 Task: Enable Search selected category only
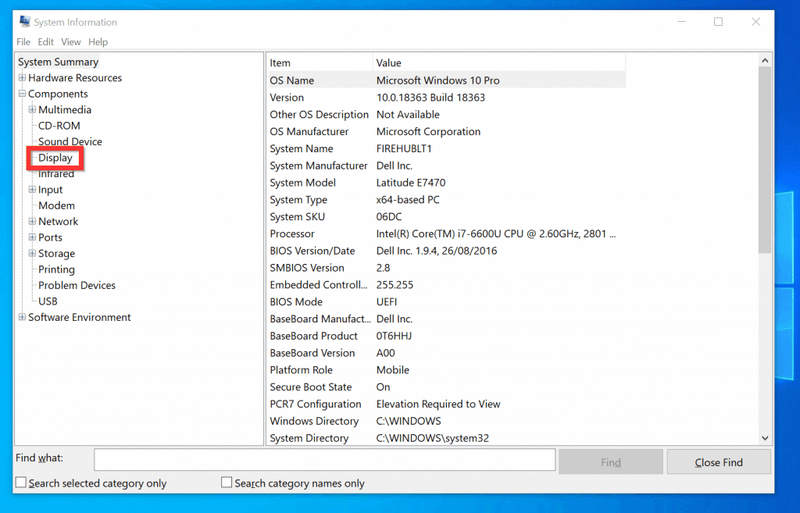pos(21,482)
